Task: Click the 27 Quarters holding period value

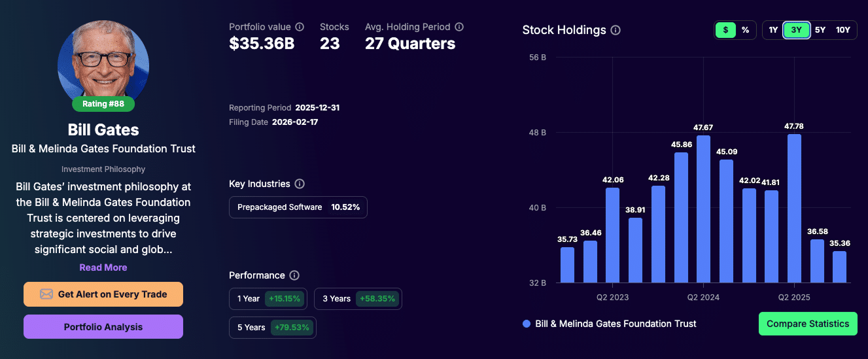Action: (x=410, y=44)
